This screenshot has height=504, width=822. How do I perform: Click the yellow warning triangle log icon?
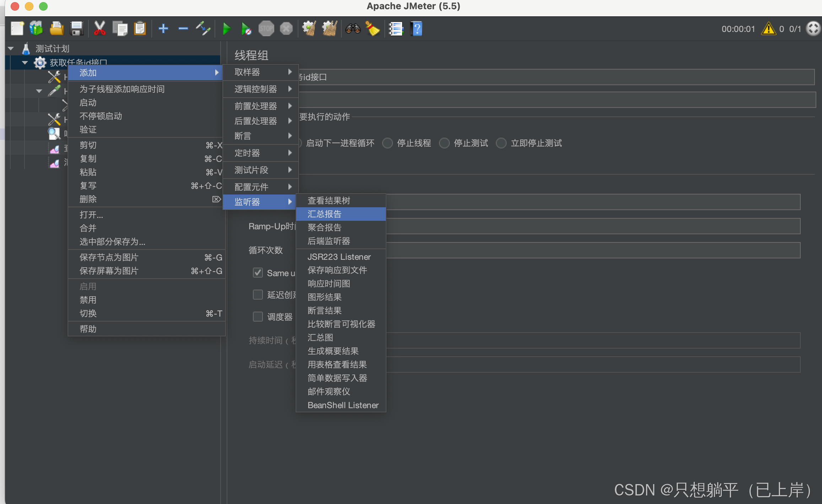[768, 29]
